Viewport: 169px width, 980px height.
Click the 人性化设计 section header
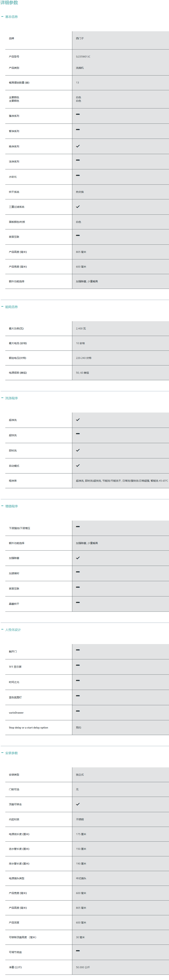tap(13, 630)
